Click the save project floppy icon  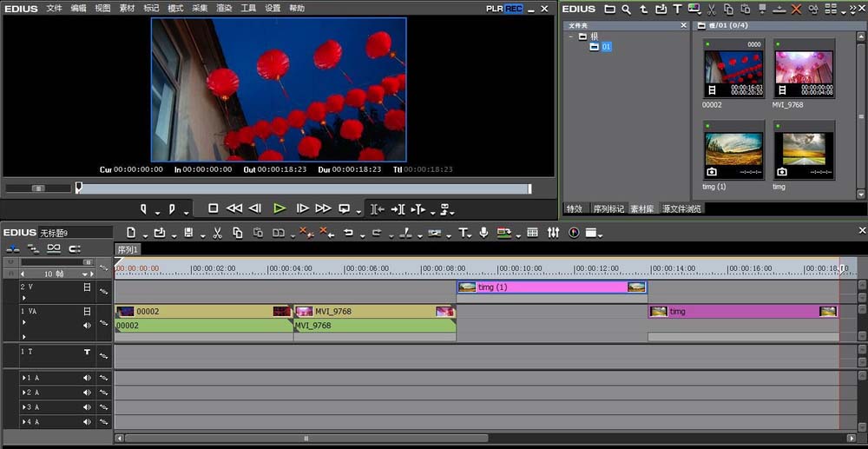coord(188,233)
